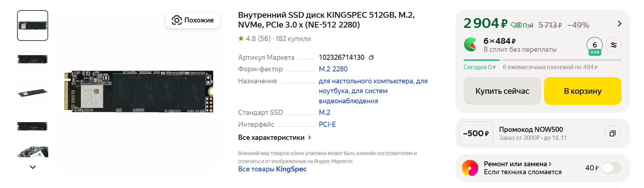Copy the Артикул Маркета number icon
The image size is (644, 188).
(x=371, y=58)
